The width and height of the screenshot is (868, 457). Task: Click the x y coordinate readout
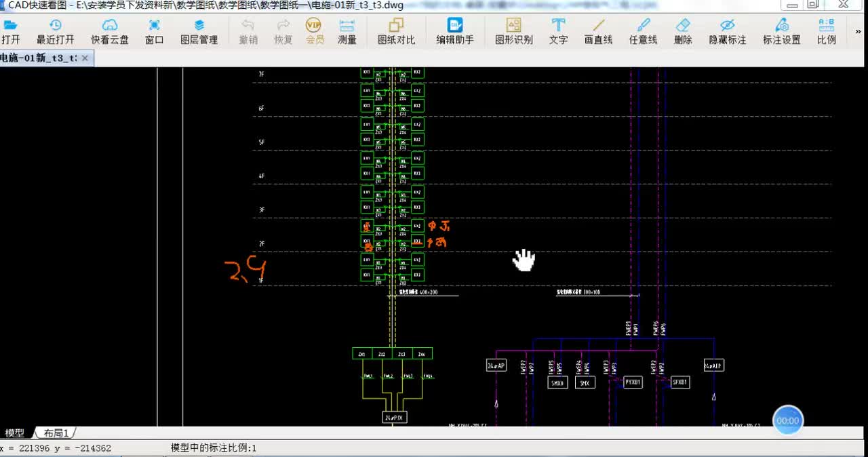pos(56,448)
